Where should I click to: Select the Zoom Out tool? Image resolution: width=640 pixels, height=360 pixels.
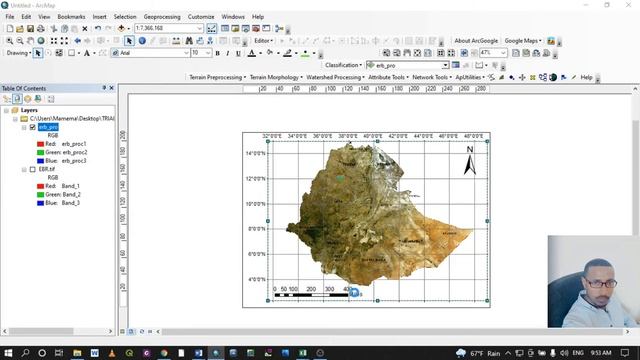(20, 41)
